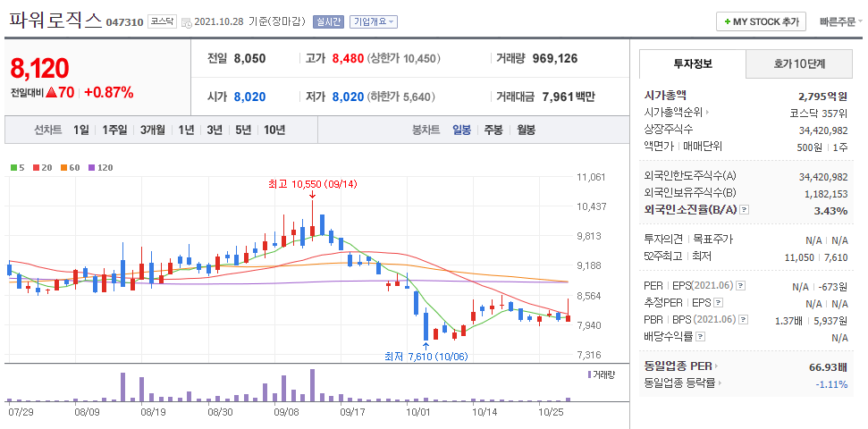Click the MY STOCK 추가 button
Image resolution: width=868 pixels, height=429 pixels.
761,22
